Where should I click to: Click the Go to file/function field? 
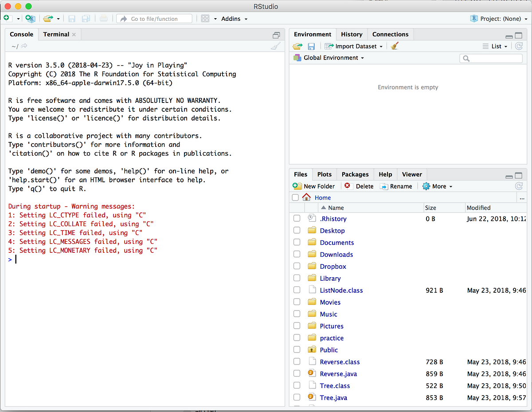pos(154,19)
